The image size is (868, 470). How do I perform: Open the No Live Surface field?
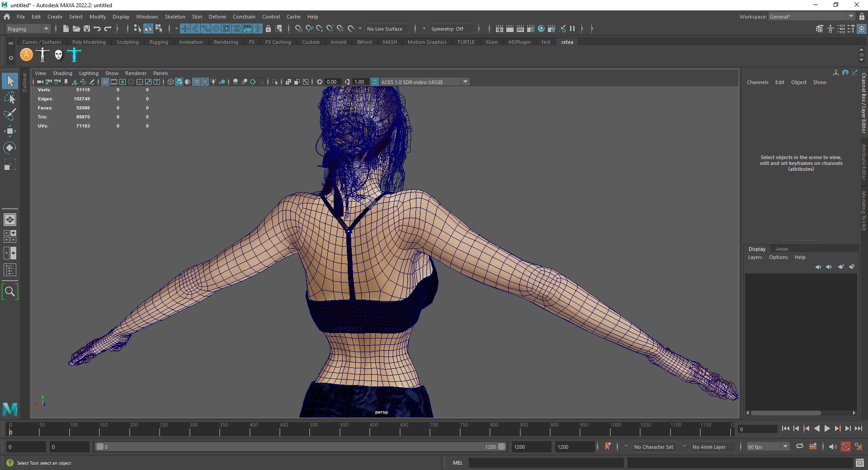pyautogui.click(x=387, y=28)
